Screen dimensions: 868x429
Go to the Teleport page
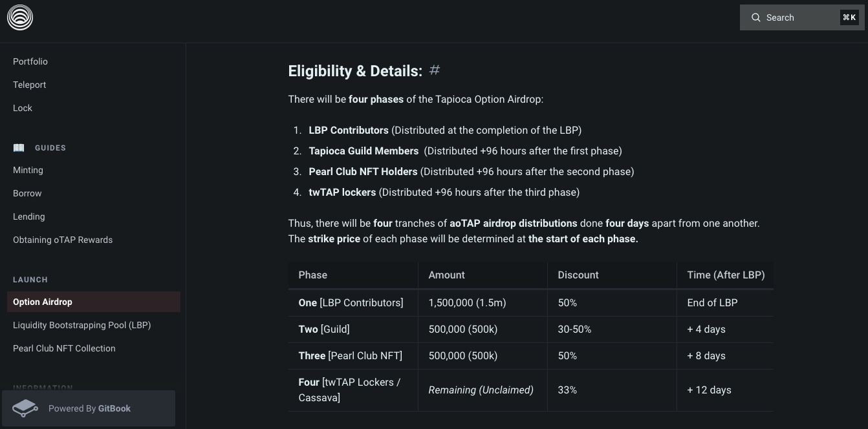click(x=30, y=85)
